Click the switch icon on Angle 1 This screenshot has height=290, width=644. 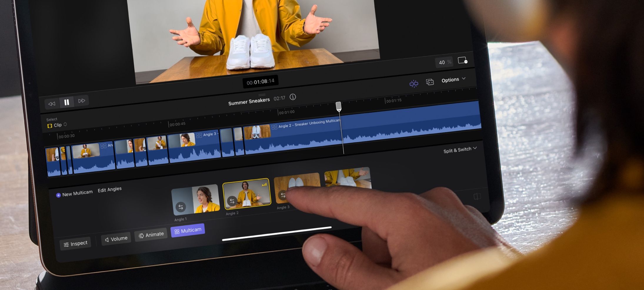tap(181, 207)
